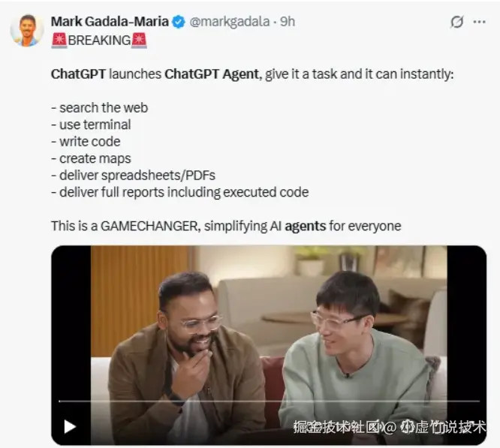
Task: Open Mark Gadala-Maria's profile avatar
Action: tap(27, 30)
